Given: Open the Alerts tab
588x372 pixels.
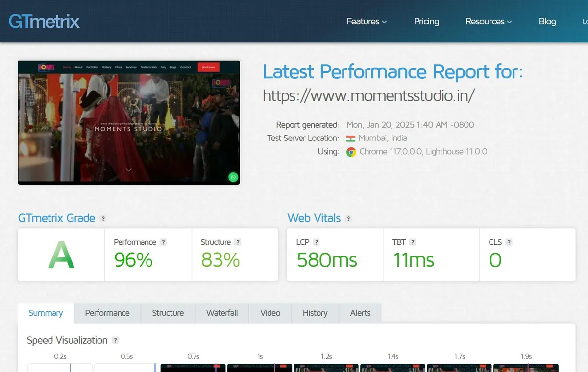Looking at the screenshot, I should point(361,313).
